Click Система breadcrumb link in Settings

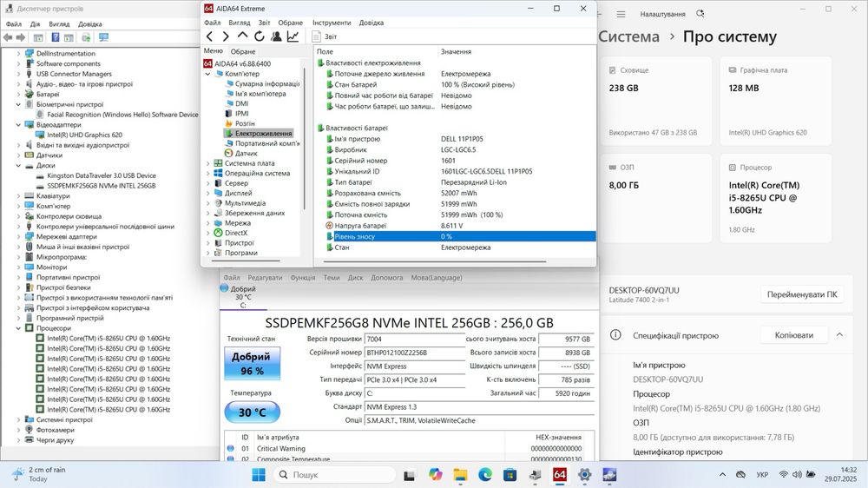coord(628,36)
